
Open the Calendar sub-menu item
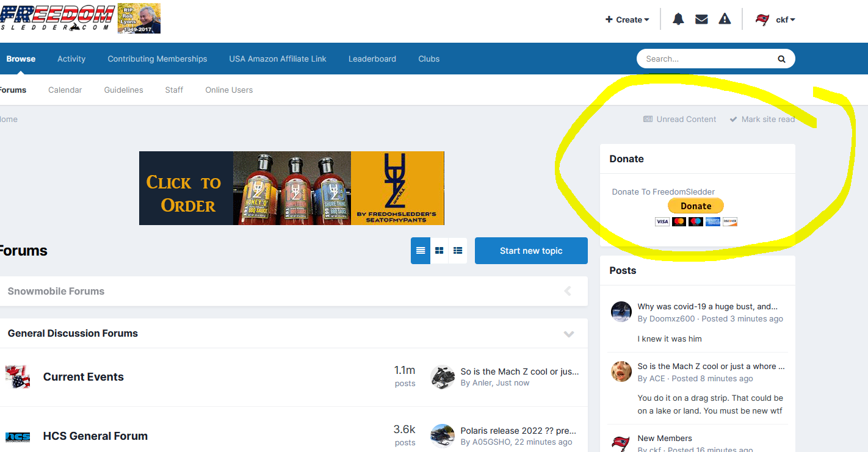pyautogui.click(x=65, y=90)
